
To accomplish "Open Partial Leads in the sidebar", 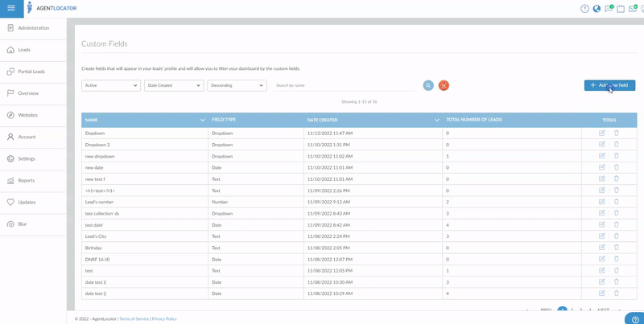I will 33,72.
